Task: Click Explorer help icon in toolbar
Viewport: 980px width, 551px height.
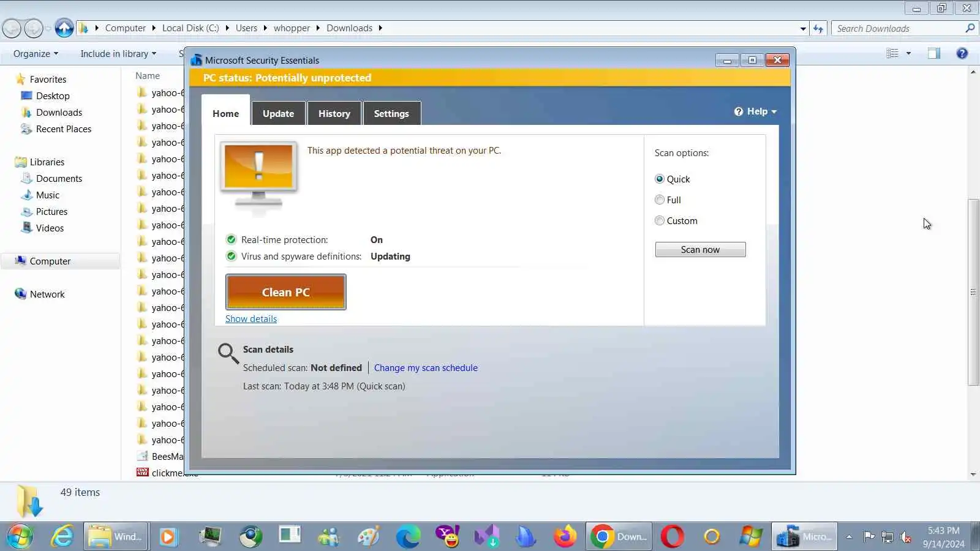Action: [x=962, y=53]
